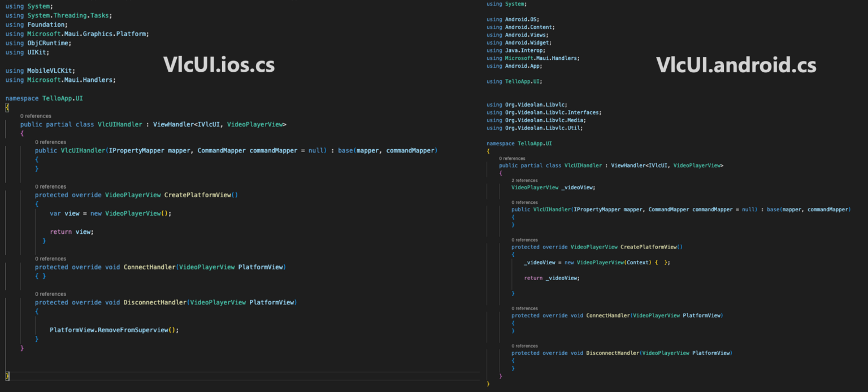Place cursor on "var view = new VideoPlayerView()"
Screen dimensions: 868x392
[110, 214]
